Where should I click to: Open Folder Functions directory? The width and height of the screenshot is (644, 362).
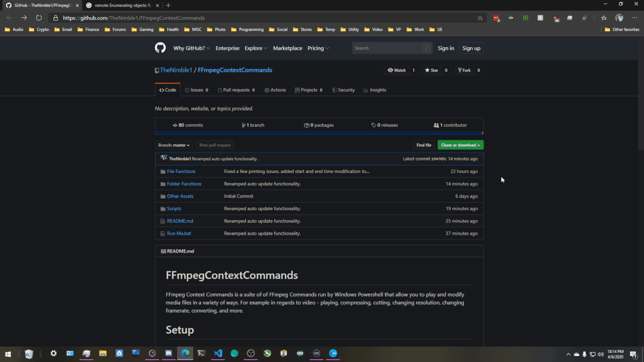tap(184, 184)
